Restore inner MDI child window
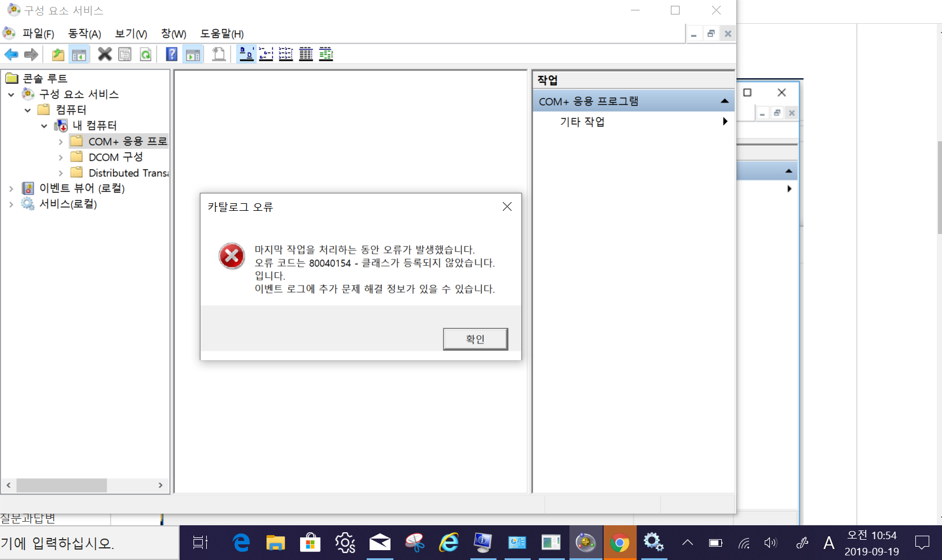This screenshot has width=942, height=560. pyautogui.click(x=711, y=34)
